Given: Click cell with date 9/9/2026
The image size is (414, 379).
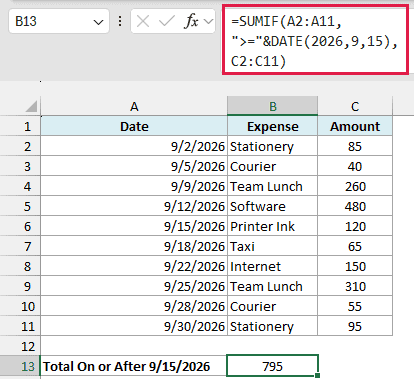Looking at the screenshot, I should (134, 186).
